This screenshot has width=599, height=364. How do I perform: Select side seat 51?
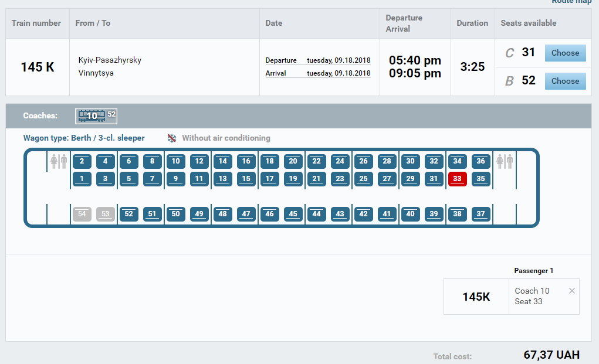(x=153, y=214)
